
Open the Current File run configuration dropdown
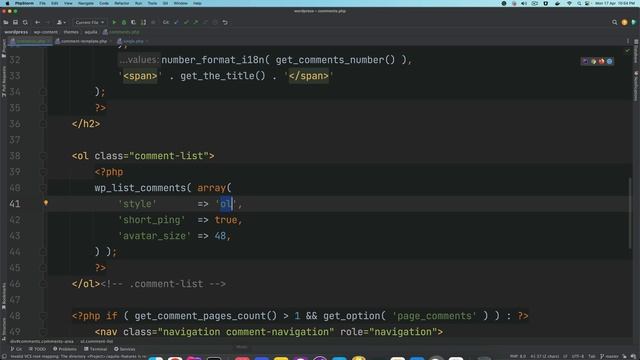coord(89,22)
